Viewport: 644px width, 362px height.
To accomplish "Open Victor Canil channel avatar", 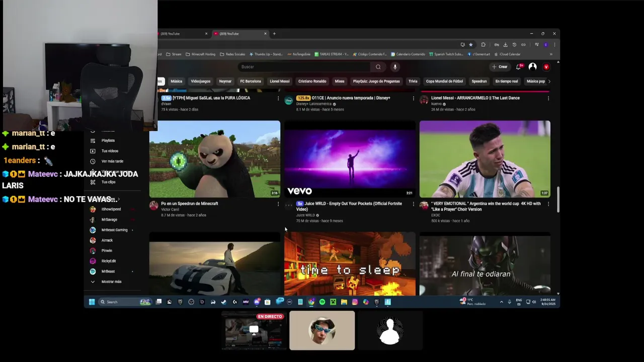I will 154,206.
